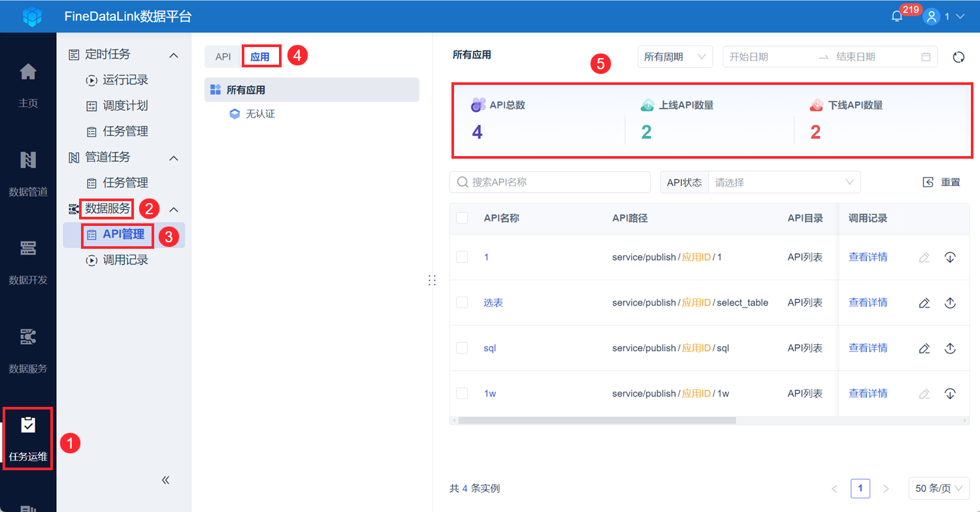980x512 pixels.
Task: Check the checkbox for 1w row
Action: pos(462,393)
